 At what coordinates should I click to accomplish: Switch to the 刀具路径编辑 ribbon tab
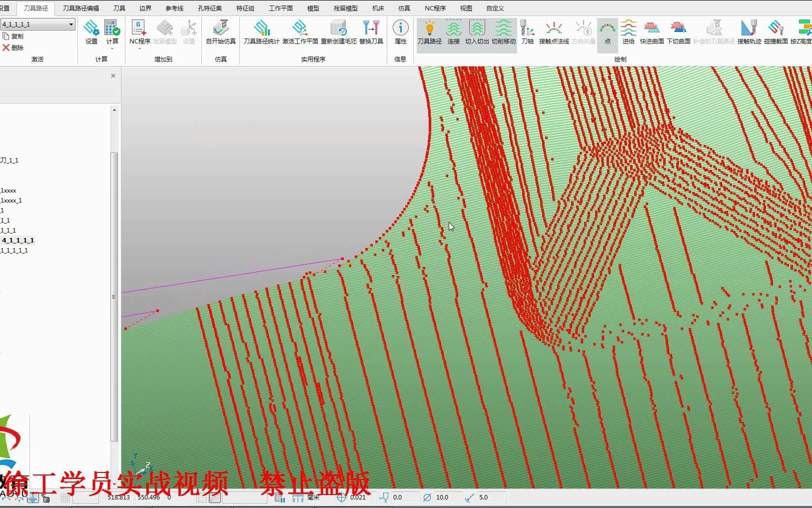(x=80, y=8)
